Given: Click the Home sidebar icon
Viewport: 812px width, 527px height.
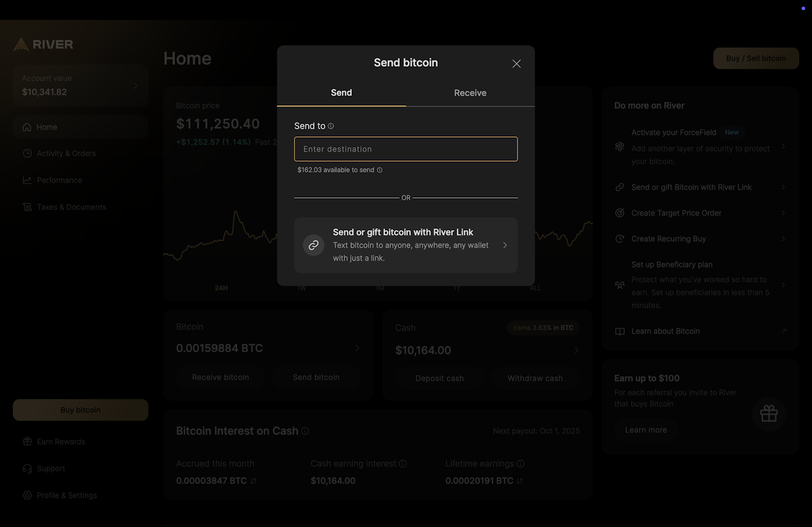Looking at the screenshot, I should point(27,127).
